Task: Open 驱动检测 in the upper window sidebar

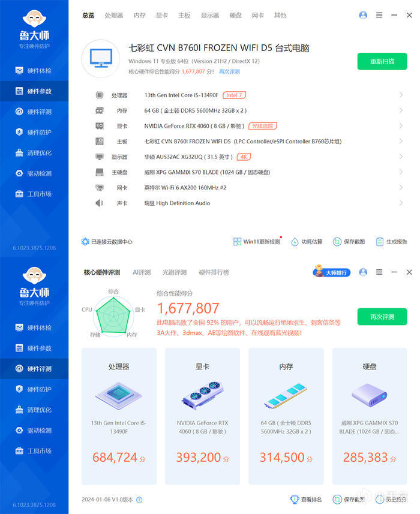Action: coord(34,173)
